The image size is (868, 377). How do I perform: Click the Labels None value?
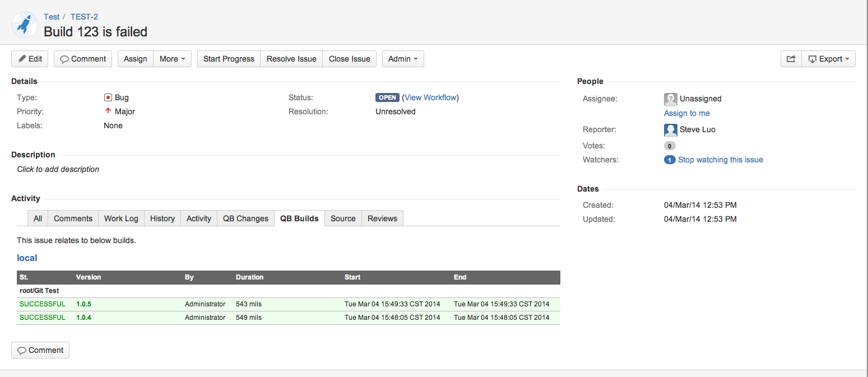[113, 125]
